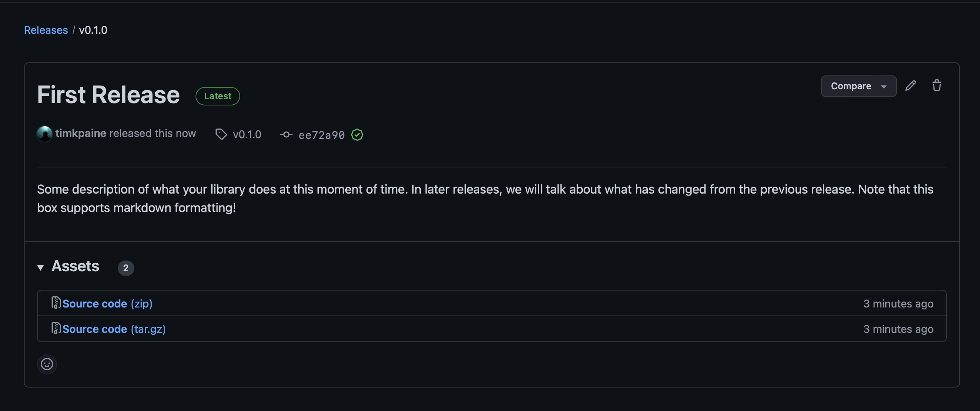The height and width of the screenshot is (411, 980).
Task: Collapse the Assets section triangle
Action: (41, 267)
